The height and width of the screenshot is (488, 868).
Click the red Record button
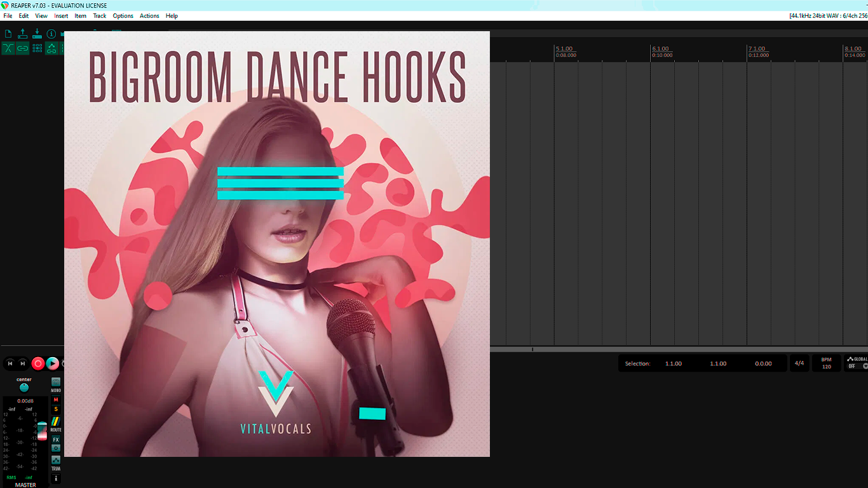click(38, 363)
